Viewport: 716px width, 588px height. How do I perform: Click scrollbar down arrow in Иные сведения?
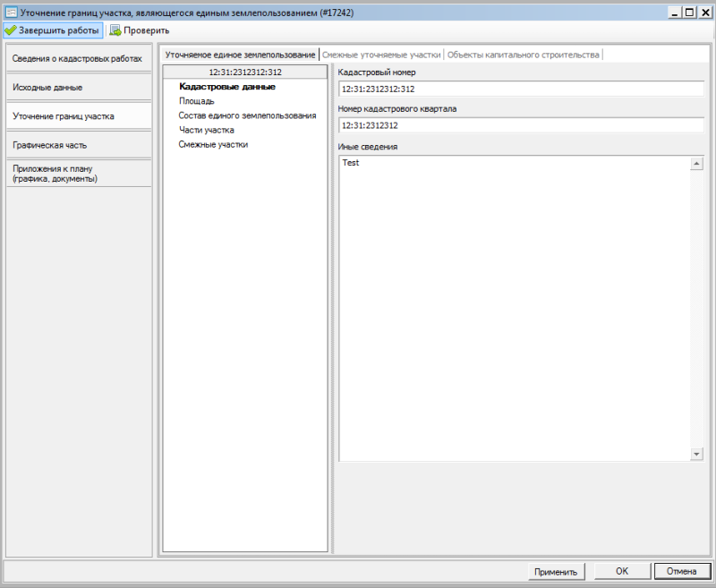coord(697,455)
